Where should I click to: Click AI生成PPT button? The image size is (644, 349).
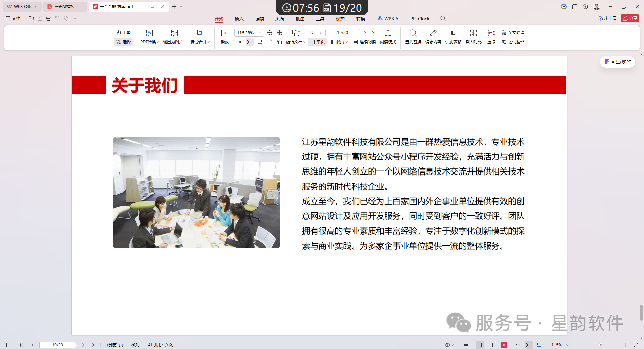(x=618, y=62)
